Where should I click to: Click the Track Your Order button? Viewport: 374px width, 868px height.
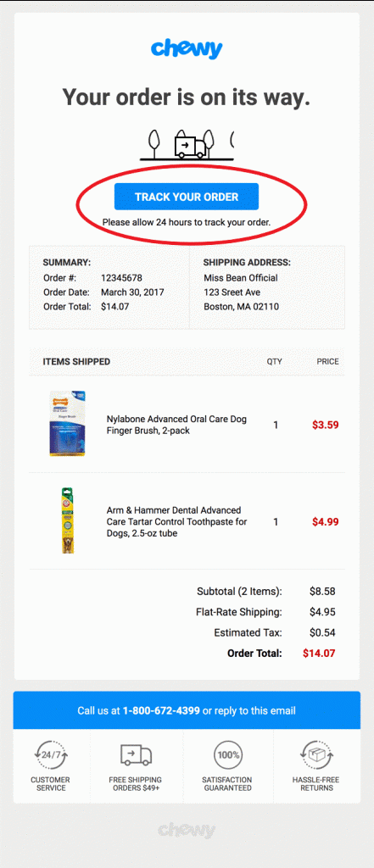click(x=187, y=197)
